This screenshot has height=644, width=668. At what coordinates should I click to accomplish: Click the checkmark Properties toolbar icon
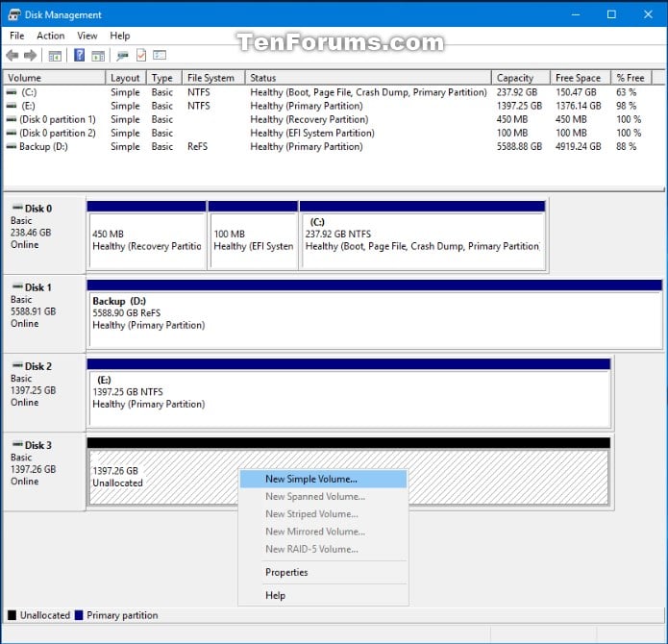click(x=141, y=55)
